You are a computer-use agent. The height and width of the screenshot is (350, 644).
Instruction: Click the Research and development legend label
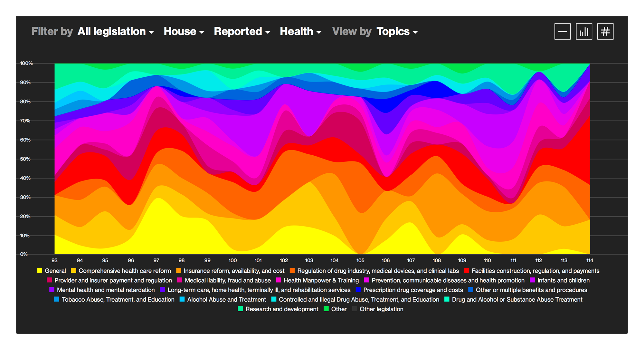[x=282, y=309]
